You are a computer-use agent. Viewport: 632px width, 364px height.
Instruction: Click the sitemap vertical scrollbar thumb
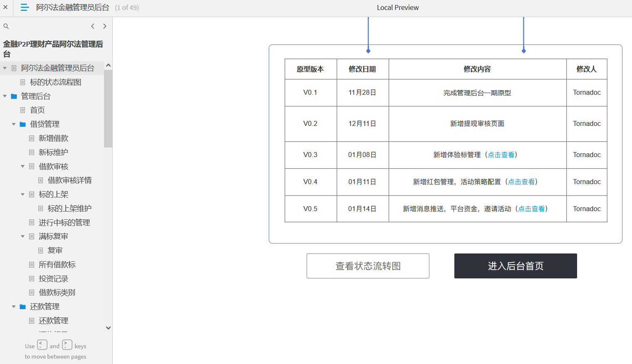(x=108, y=108)
